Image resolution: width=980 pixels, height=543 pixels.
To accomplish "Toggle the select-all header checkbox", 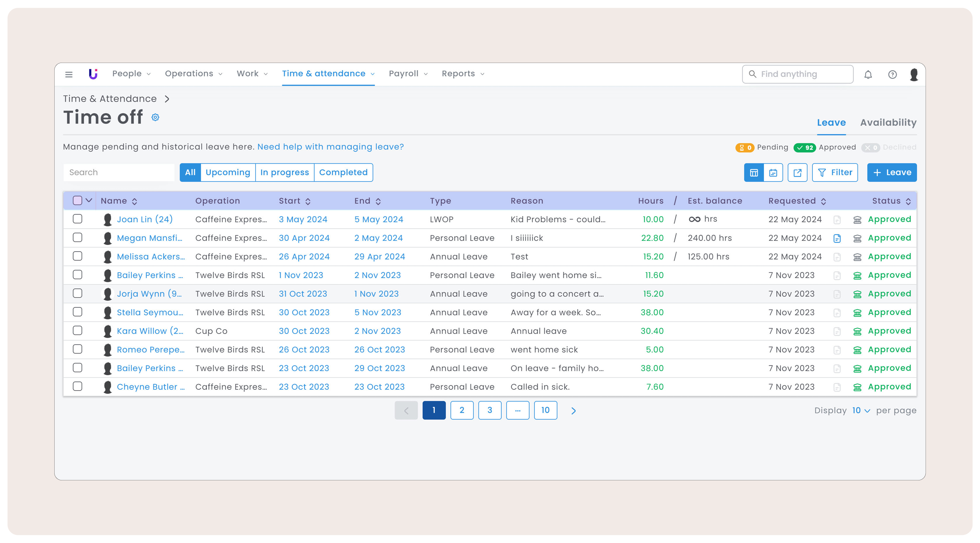I will pyautogui.click(x=77, y=201).
